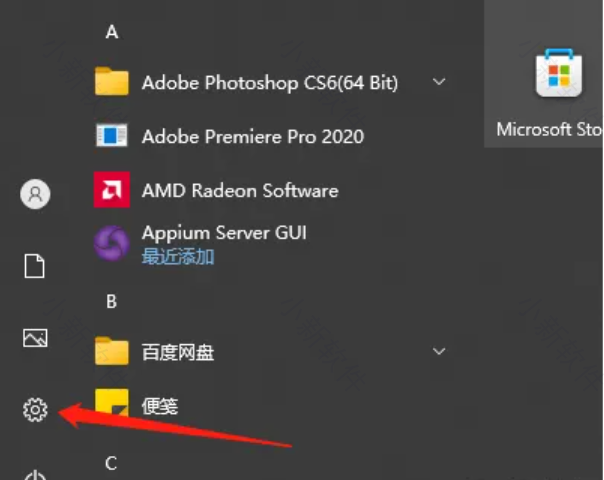
Task: Click the Adobe Premiere Pro app icon
Action: (x=112, y=136)
